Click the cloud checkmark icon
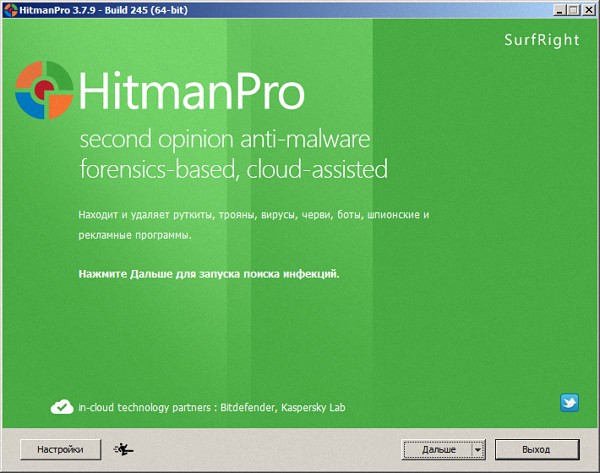The height and width of the screenshot is (473, 600). tap(62, 407)
